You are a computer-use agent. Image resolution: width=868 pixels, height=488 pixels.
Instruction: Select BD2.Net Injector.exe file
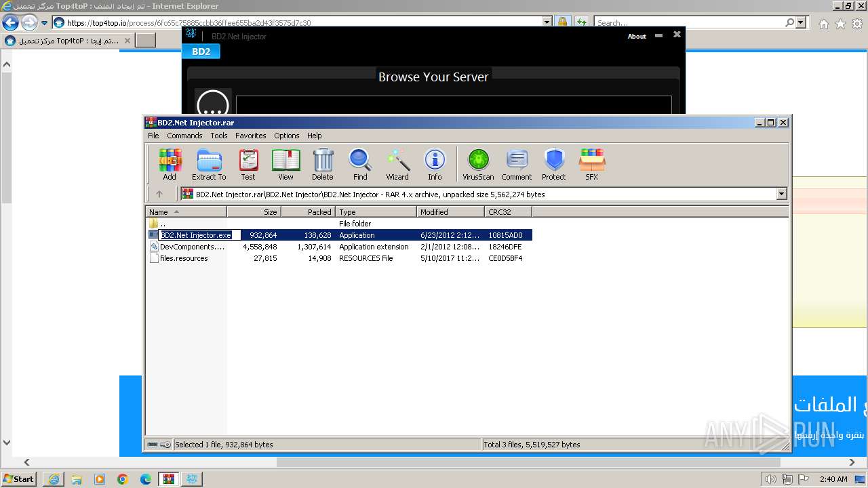click(x=339, y=235)
